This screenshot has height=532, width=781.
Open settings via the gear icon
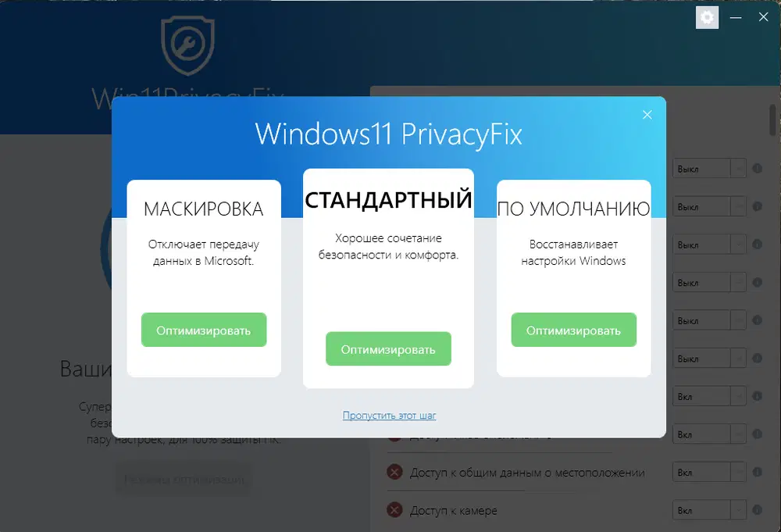[x=707, y=17]
